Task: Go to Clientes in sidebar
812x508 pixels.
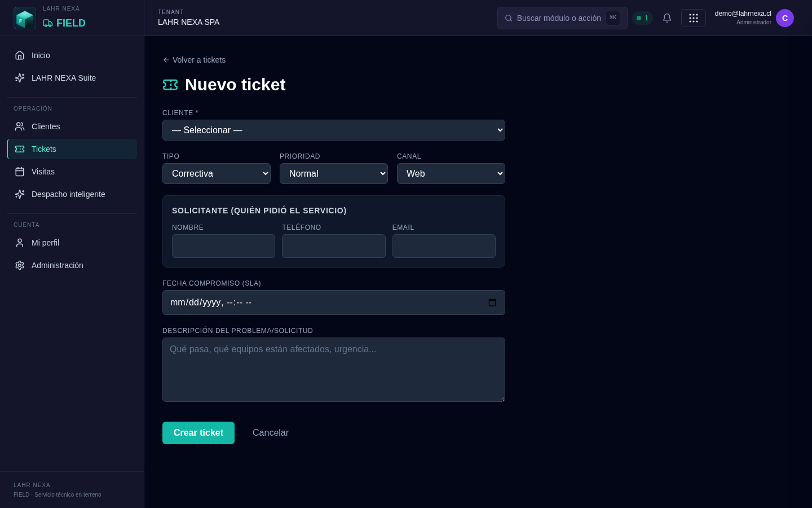Action: [x=72, y=126]
